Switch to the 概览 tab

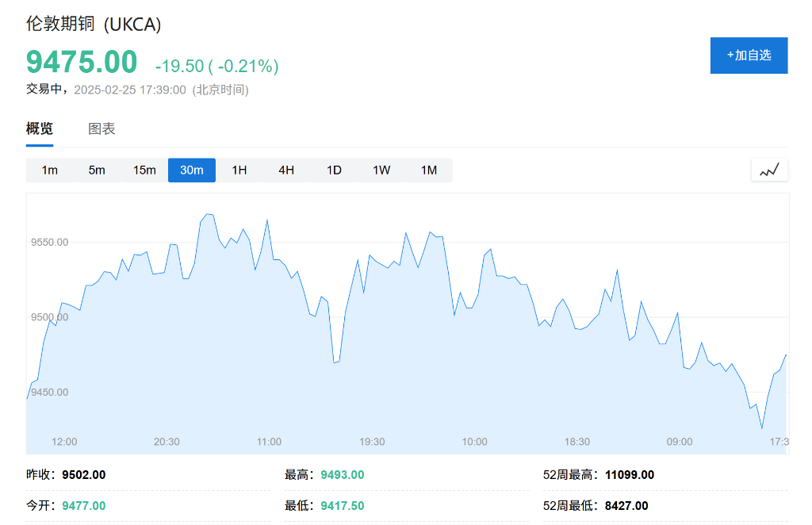click(40, 128)
